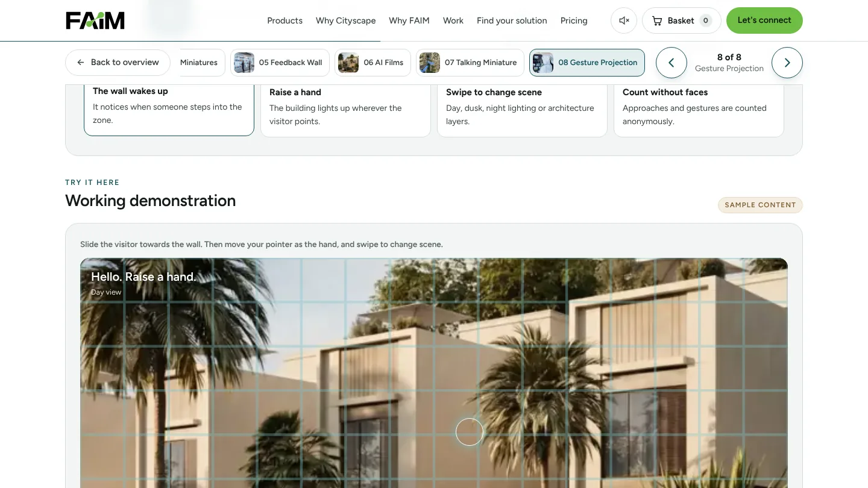Click the SAMPLE CONTENT badge
Screen dimensions: 868x488
[760, 205]
